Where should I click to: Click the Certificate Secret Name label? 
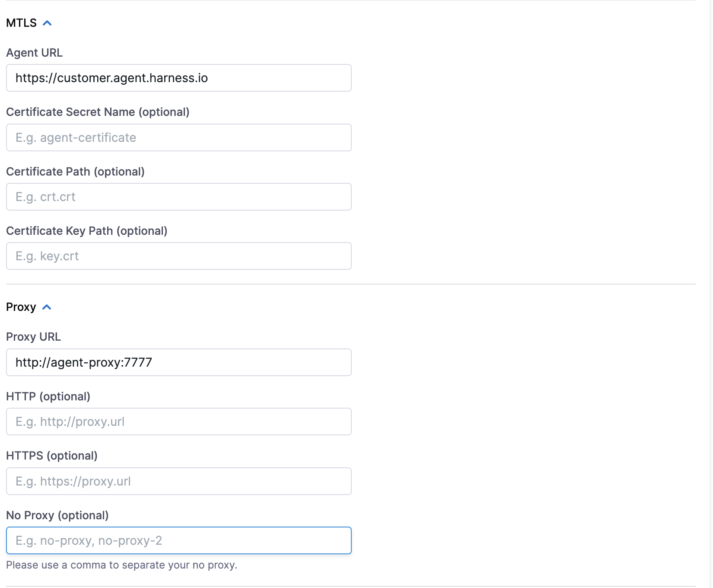(x=98, y=112)
